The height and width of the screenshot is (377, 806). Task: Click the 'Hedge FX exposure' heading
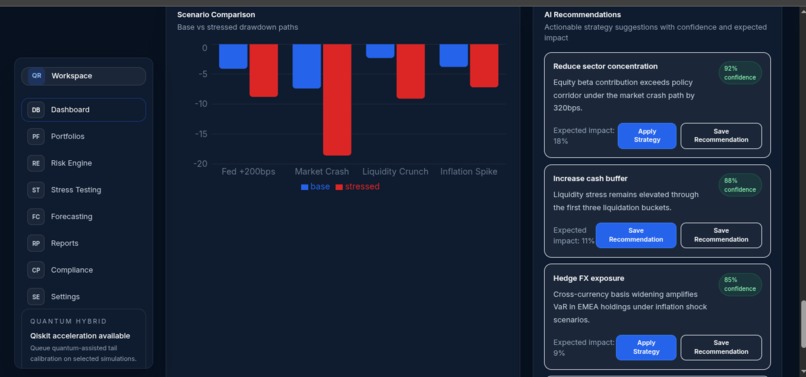[x=589, y=278]
